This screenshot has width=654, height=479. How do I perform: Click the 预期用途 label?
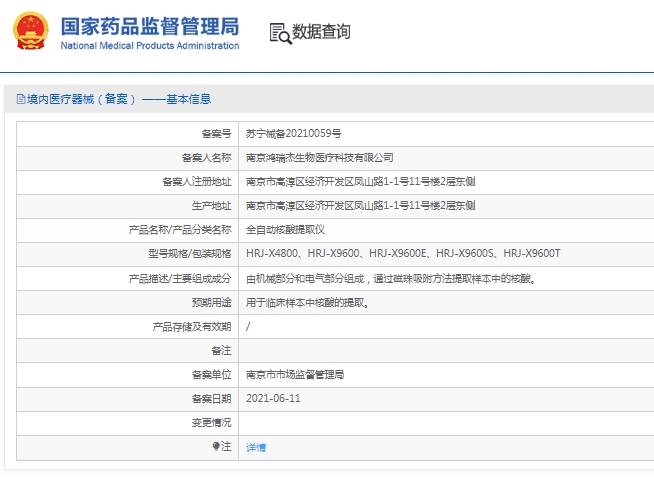point(211,303)
